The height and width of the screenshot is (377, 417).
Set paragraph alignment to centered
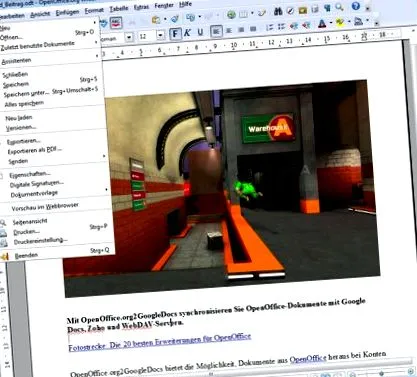pos(229,30)
